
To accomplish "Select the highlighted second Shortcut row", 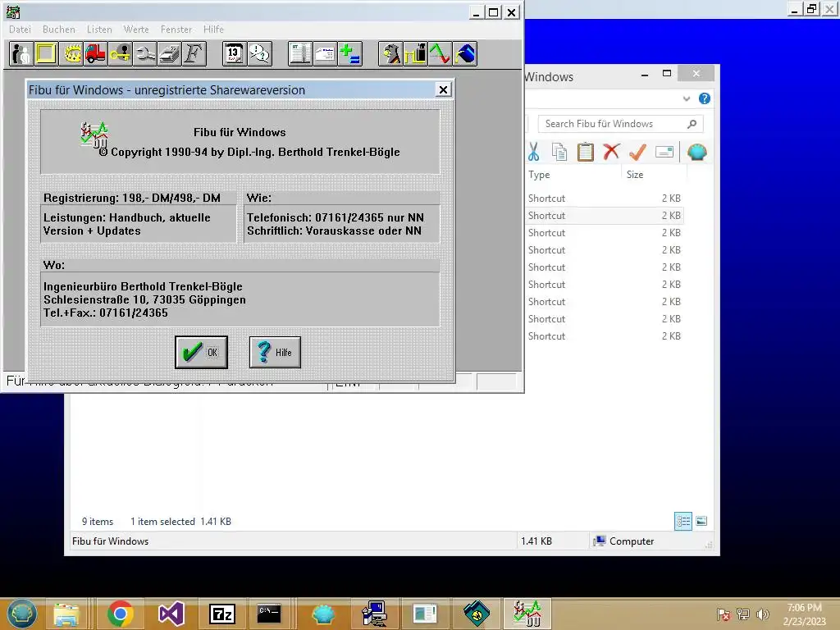I will click(605, 216).
